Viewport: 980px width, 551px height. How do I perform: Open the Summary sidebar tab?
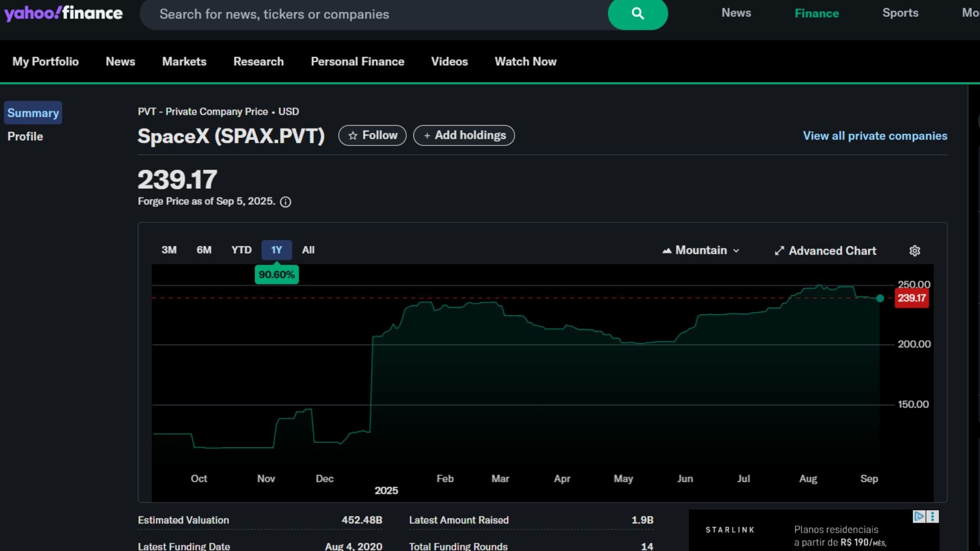pos(33,113)
